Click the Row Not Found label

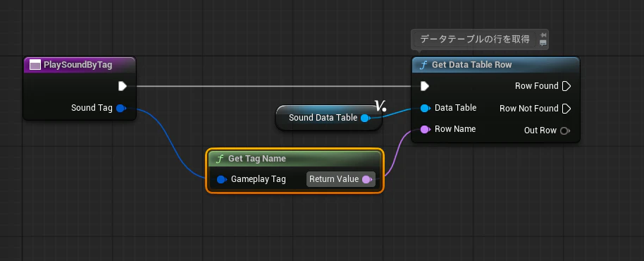click(529, 109)
